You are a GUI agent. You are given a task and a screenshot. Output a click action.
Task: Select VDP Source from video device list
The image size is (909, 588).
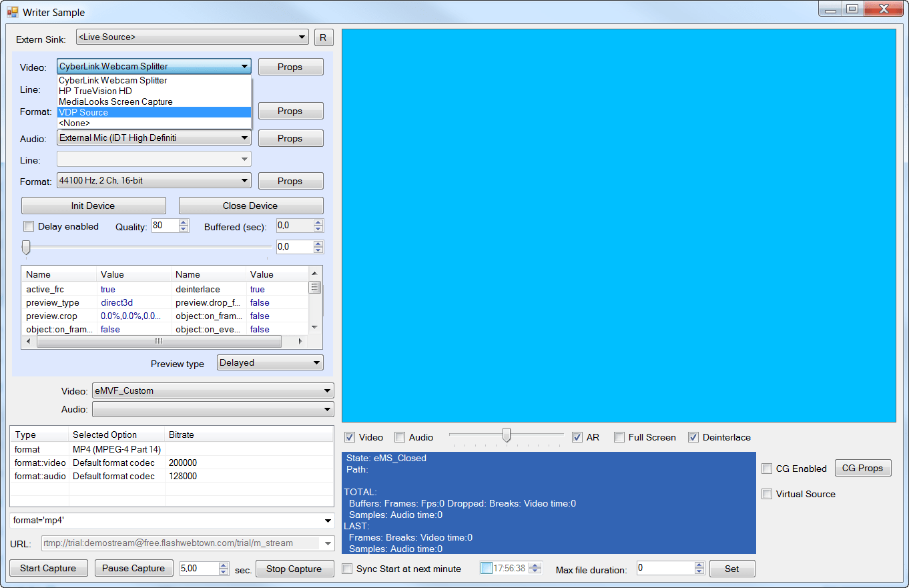[x=154, y=112]
